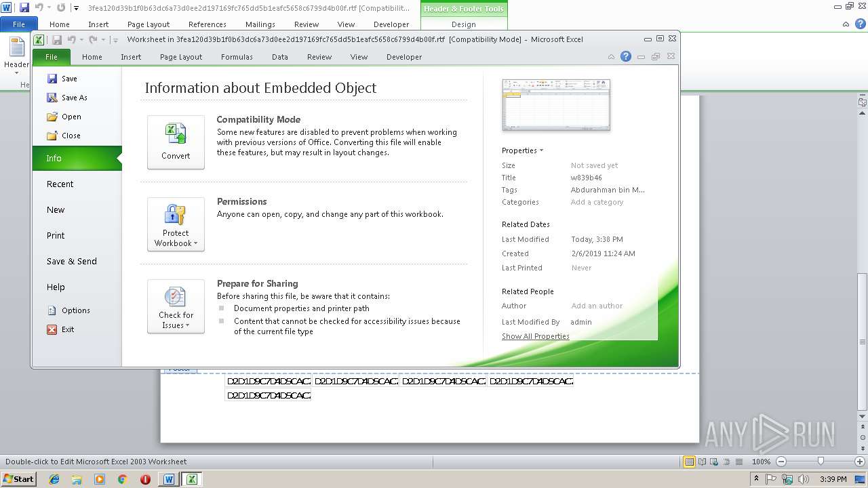
Task: Launch Internet Explorer from taskbar
Action: coord(54,479)
